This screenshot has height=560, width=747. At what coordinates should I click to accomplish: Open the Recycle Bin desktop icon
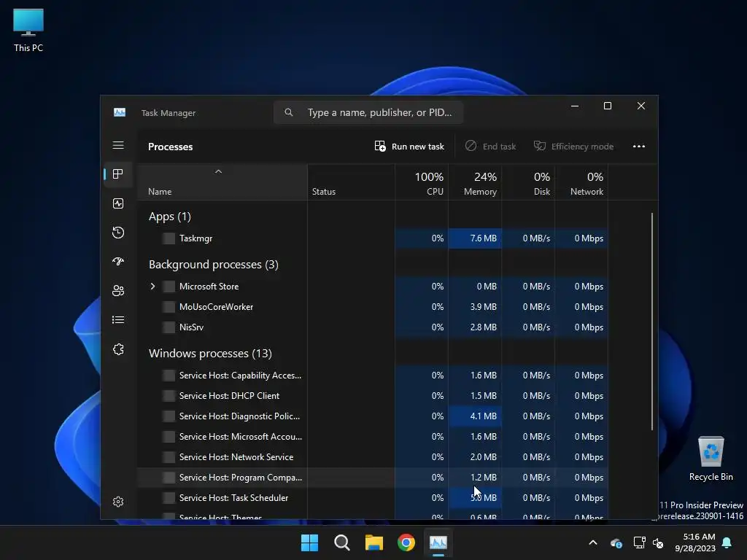pyautogui.click(x=711, y=459)
